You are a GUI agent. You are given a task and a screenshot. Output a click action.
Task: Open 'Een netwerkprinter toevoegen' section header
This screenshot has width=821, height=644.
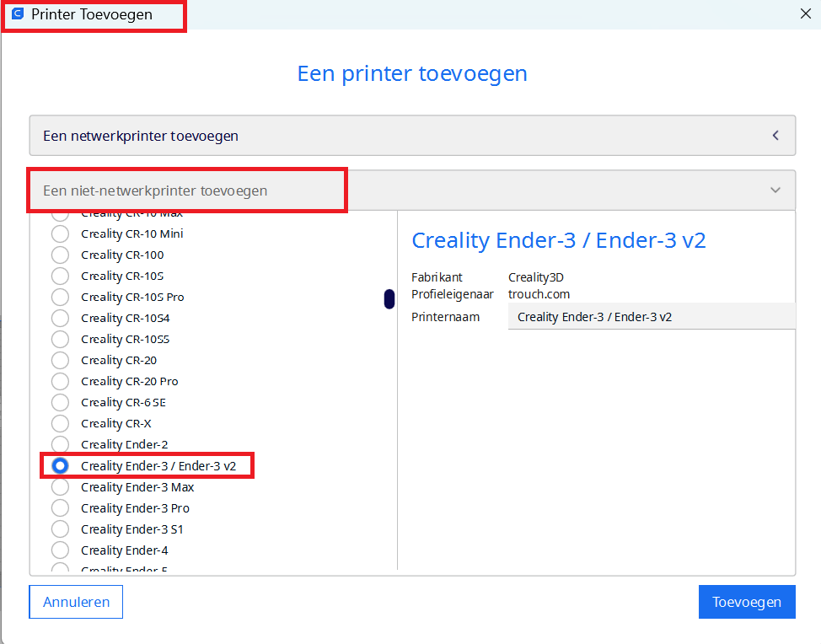point(141,136)
